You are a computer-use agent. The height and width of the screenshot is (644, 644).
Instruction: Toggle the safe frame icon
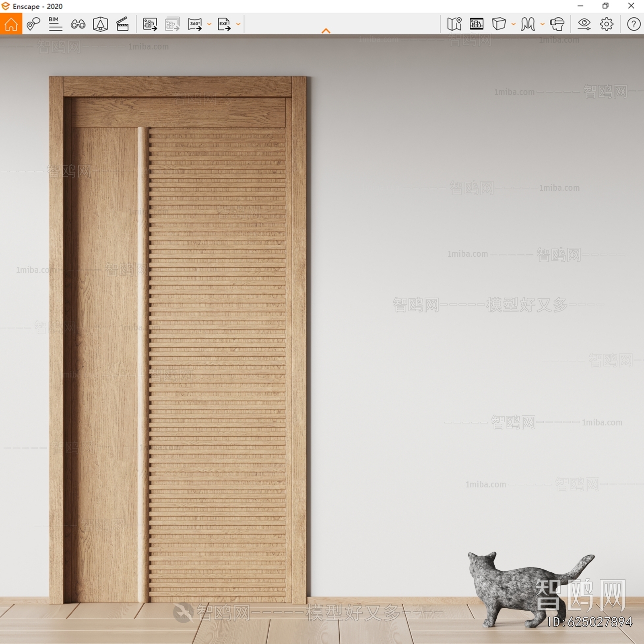(x=100, y=24)
